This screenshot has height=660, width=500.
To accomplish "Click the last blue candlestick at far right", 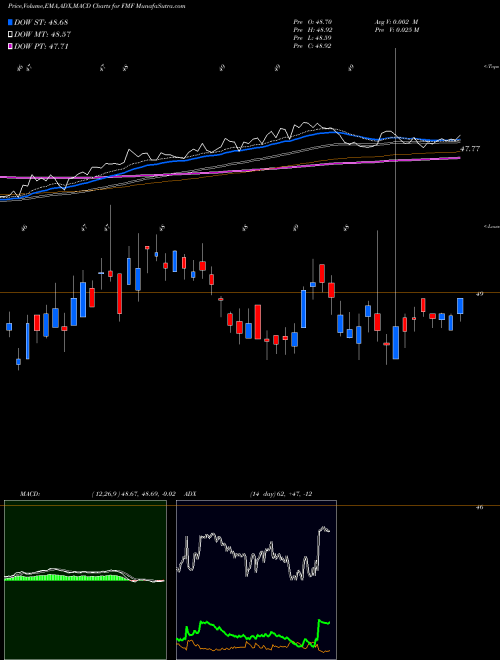I will click(460, 306).
